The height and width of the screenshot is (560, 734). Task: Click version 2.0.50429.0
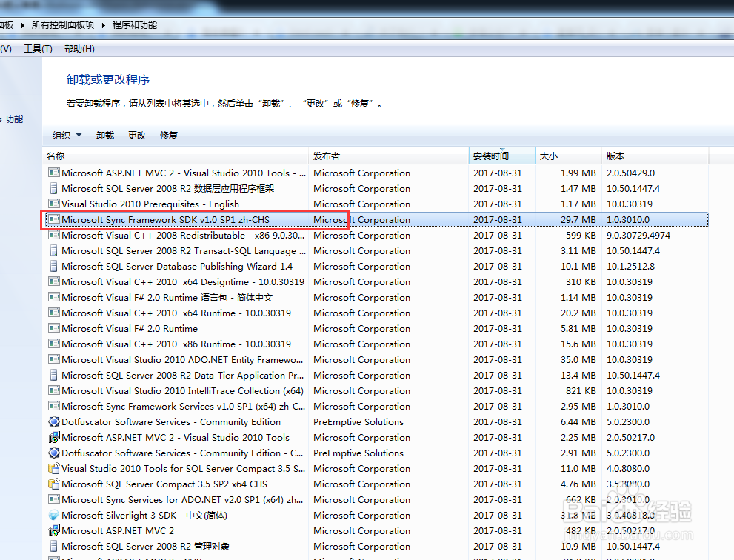[630, 173]
